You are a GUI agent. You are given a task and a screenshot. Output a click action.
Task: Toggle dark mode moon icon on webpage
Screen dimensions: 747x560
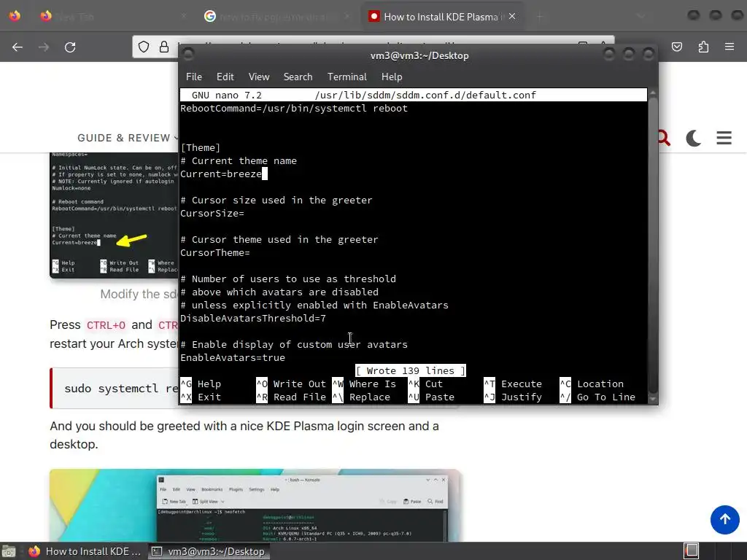click(693, 138)
